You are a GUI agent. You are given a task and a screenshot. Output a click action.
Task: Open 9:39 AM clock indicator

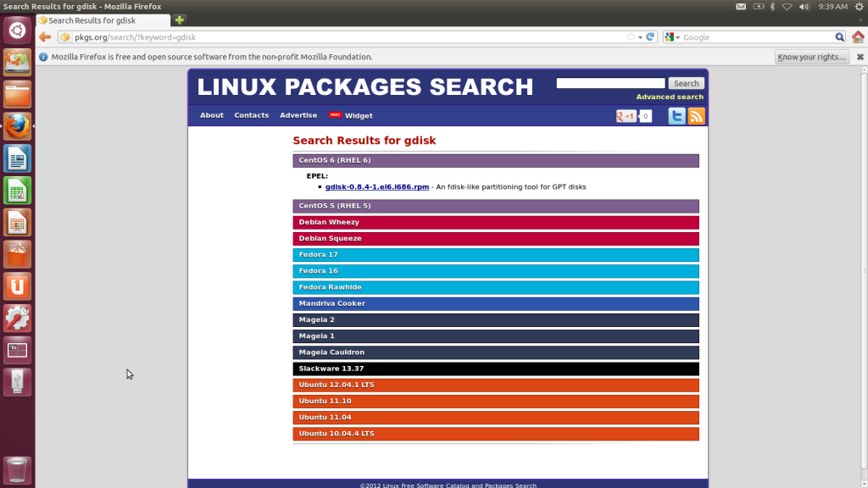832,7
